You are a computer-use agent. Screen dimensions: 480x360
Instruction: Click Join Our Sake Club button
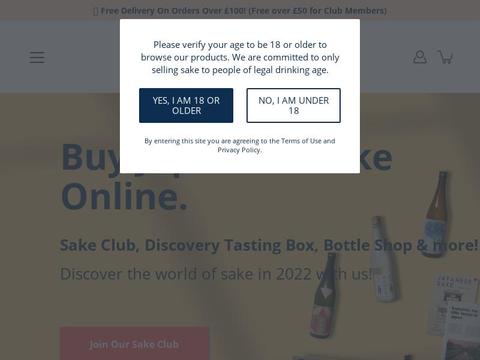134,344
